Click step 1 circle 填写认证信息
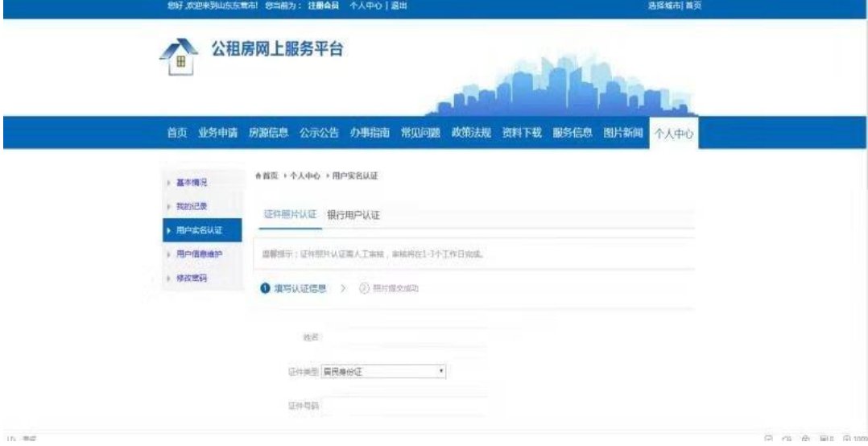The width and height of the screenshot is (868, 446). pyautogui.click(x=265, y=288)
